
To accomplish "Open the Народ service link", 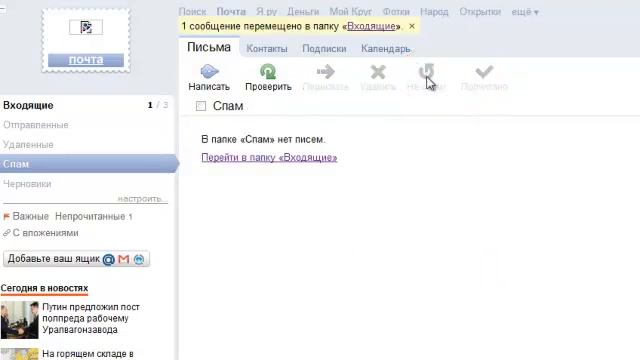I will [x=434, y=12].
